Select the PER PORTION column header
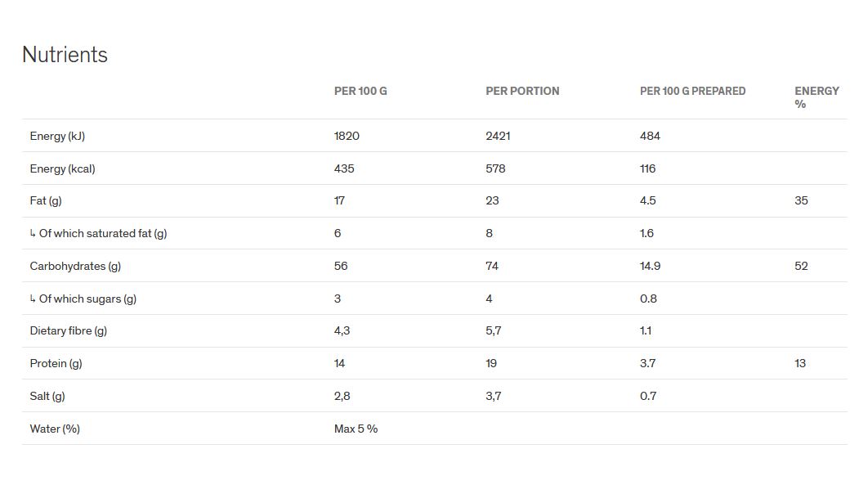 click(522, 91)
